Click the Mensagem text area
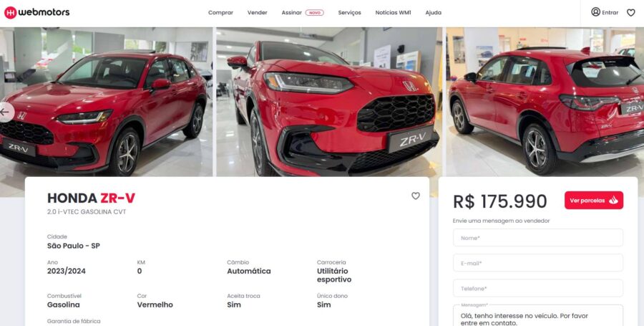The image size is (644, 326). tap(538, 316)
